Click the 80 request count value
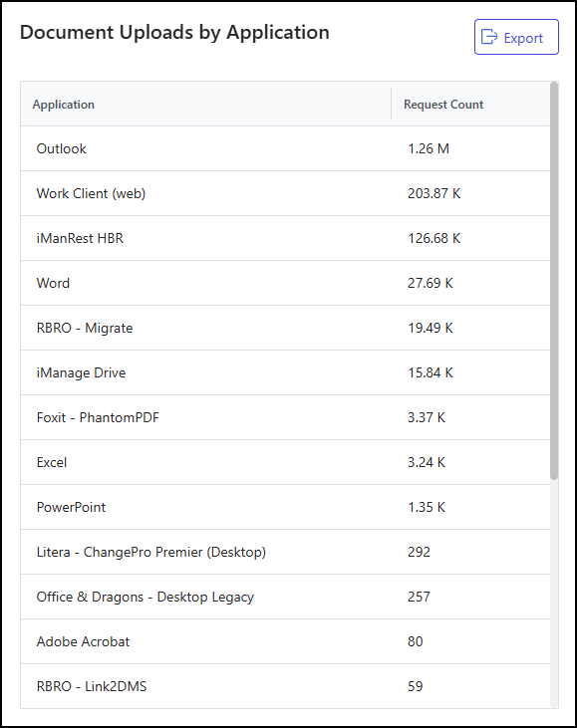The height and width of the screenshot is (728, 577). tap(416, 641)
